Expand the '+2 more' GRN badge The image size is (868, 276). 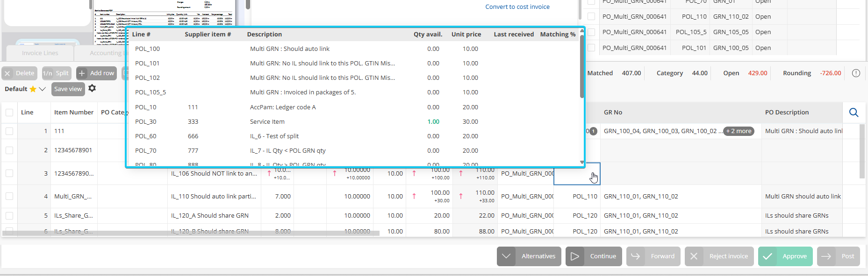coord(739,131)
